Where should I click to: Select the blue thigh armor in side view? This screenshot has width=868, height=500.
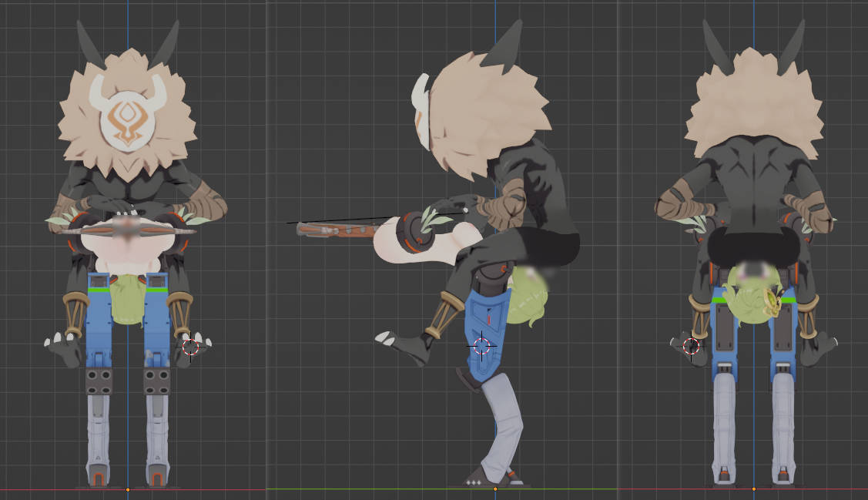pyautogui.click(x=485, y=335)
